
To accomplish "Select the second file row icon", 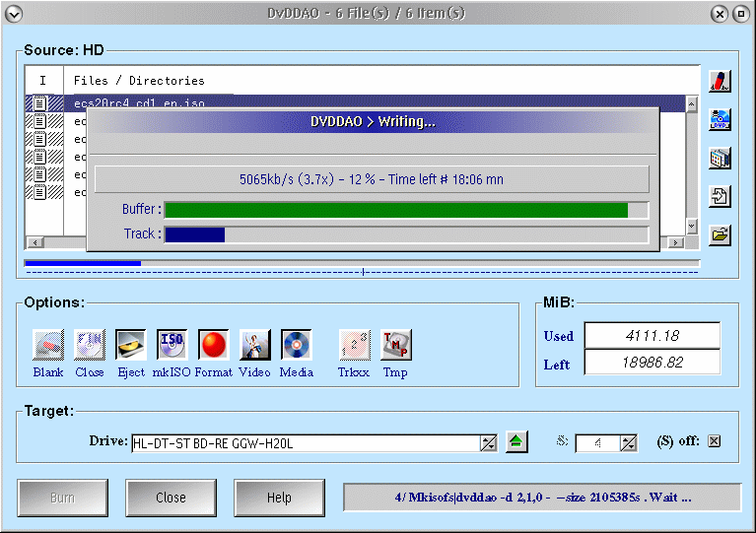I will pos(40,121).
